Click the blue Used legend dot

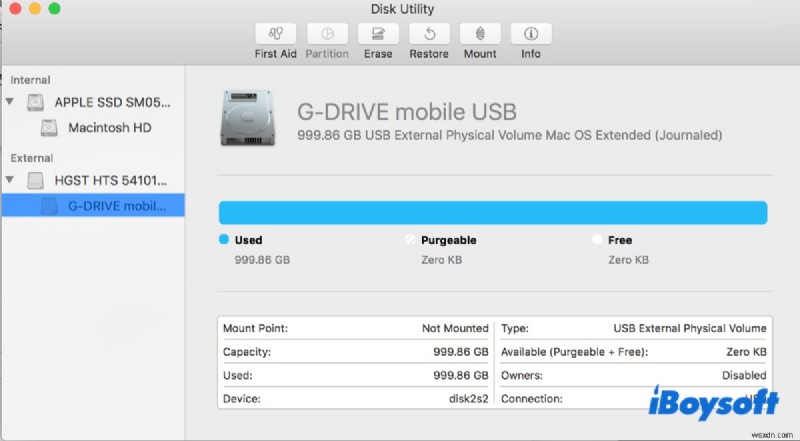223,239
